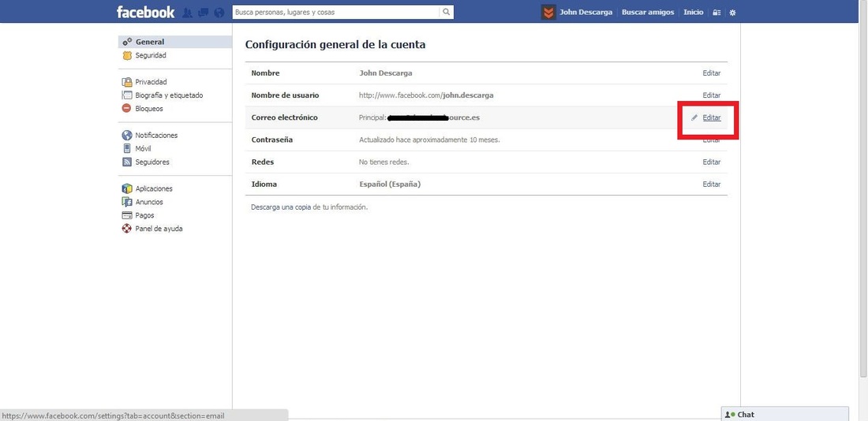Open messages icon in top bar
868x421 pixels.
coord(203,12)
